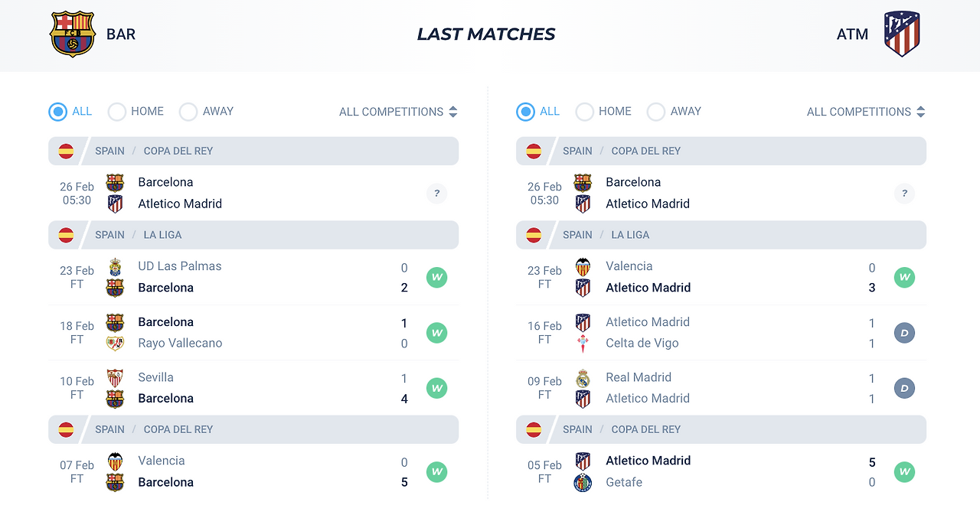Click Celta de Vigo team logo
980x515 pixels.
click(x=583, y=344)
